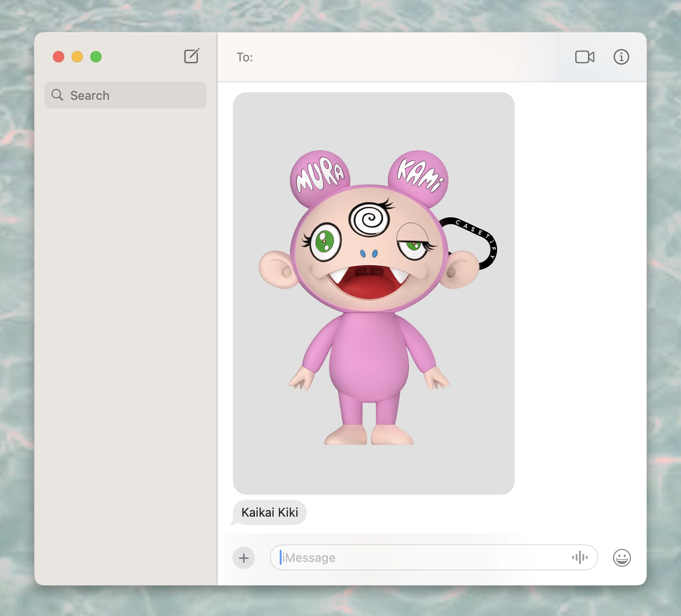The height and width of the screenshot is (616, 681).
Task: Click the empty conversation list sidebar
Action: 125,345
